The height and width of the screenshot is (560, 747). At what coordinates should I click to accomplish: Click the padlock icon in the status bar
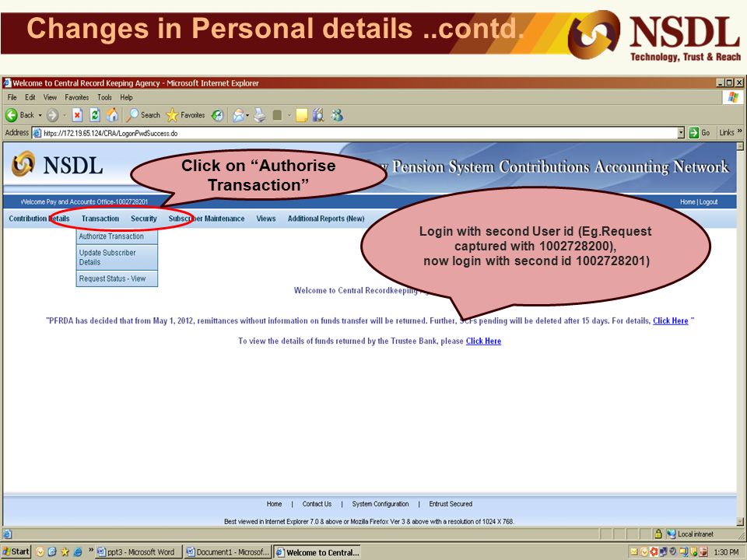point(658,534)
